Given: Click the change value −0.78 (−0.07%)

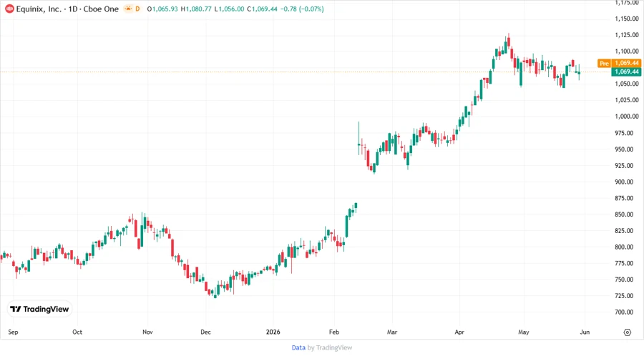Looking at the screenshot, I should [302, 9].
